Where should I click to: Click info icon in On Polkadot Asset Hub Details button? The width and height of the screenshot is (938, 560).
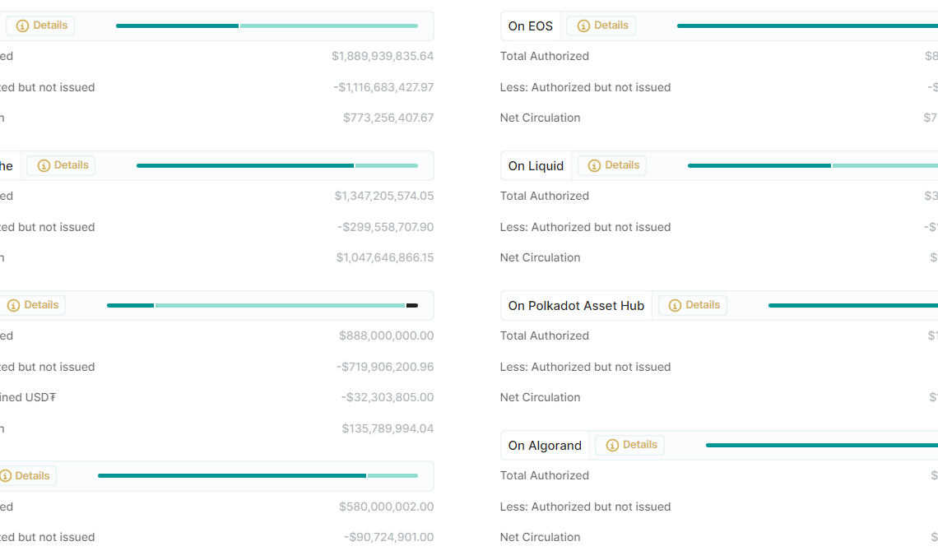pos(673,305)
